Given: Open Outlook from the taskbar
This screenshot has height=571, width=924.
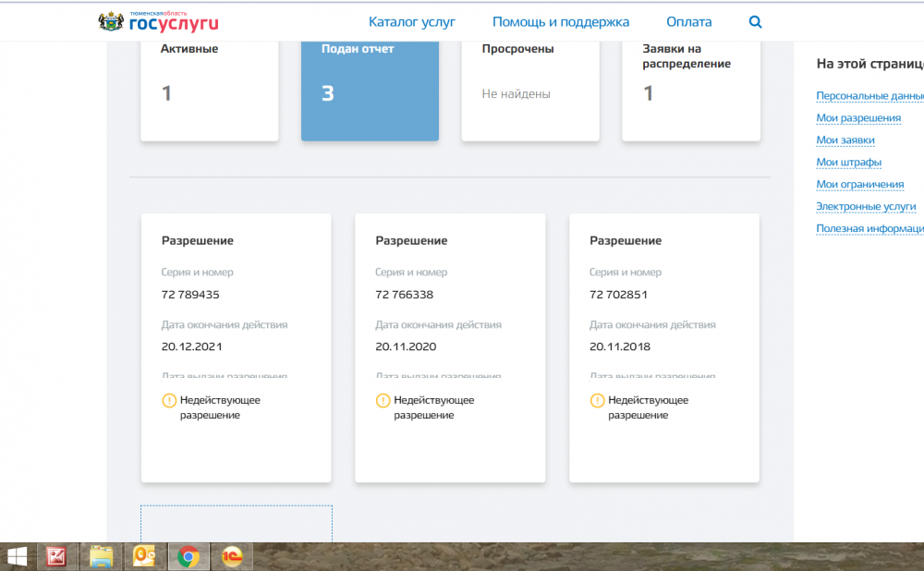Looking at the screenshot, I should click(x=145, y=556).
